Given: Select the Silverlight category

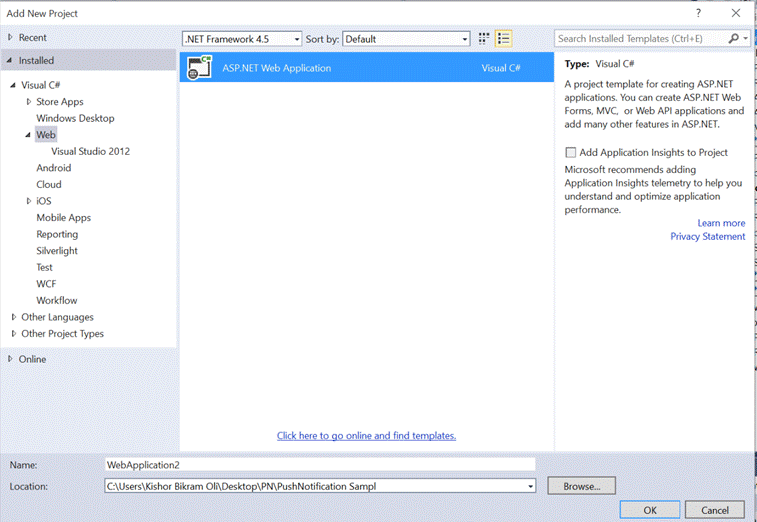Looking at the screenshot, I should [57, 251].
